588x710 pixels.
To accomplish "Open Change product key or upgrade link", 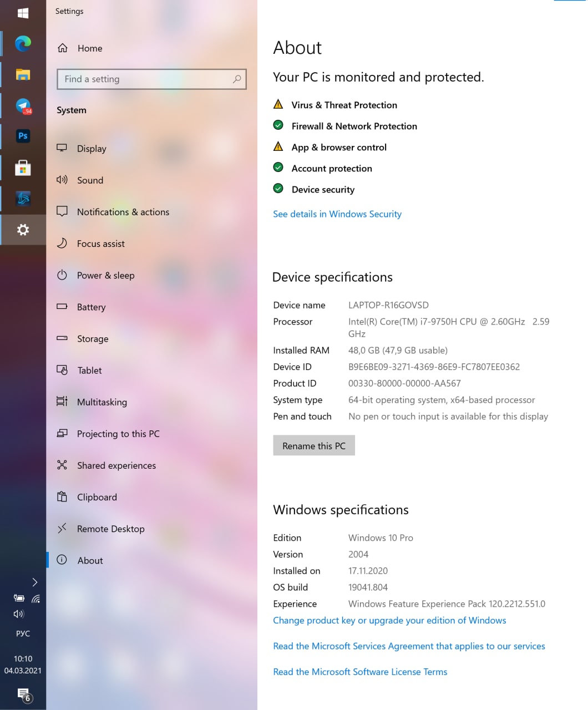I will 389,620.
